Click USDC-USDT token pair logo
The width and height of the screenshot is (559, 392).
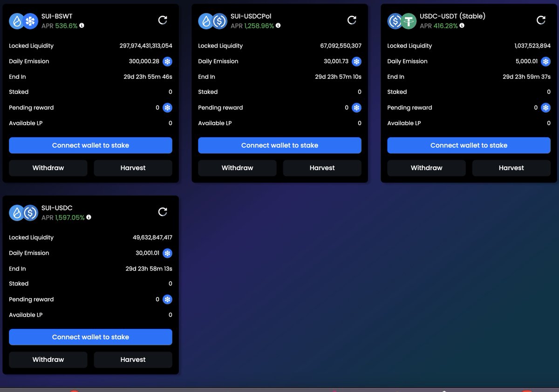click(x=402, y=21)
